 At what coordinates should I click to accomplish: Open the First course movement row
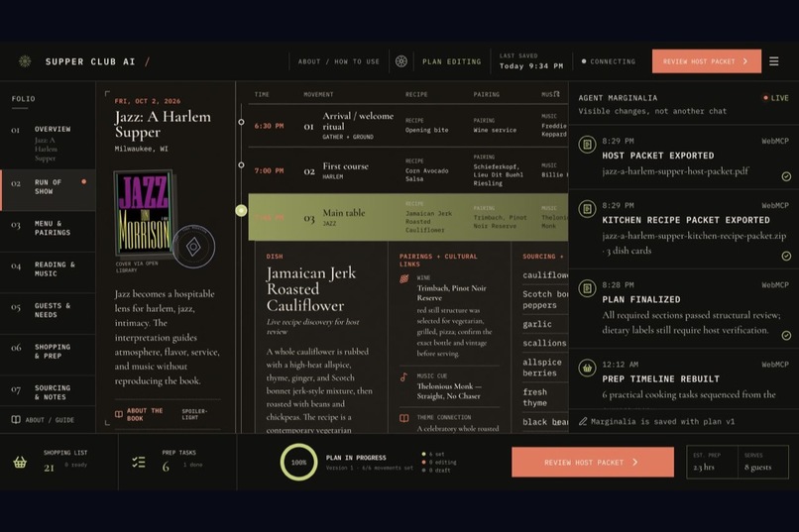pyautogui.click(x=407, y=170)
